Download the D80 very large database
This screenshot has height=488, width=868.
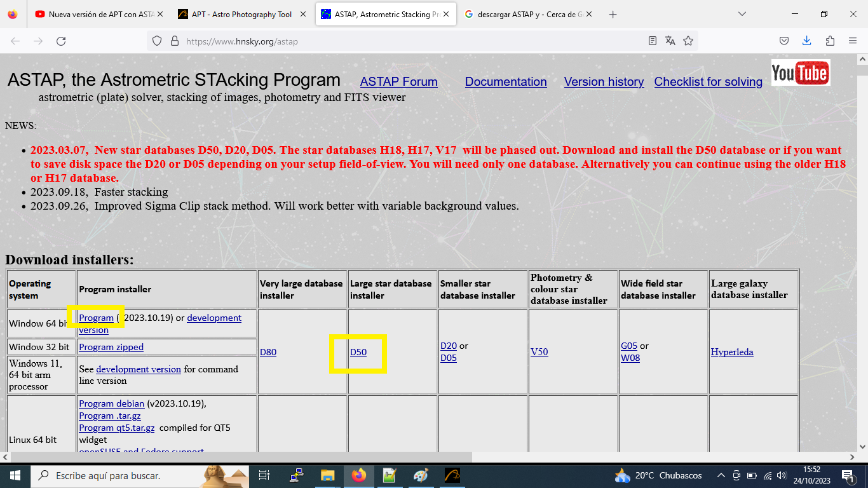click(x=268, y=352)
